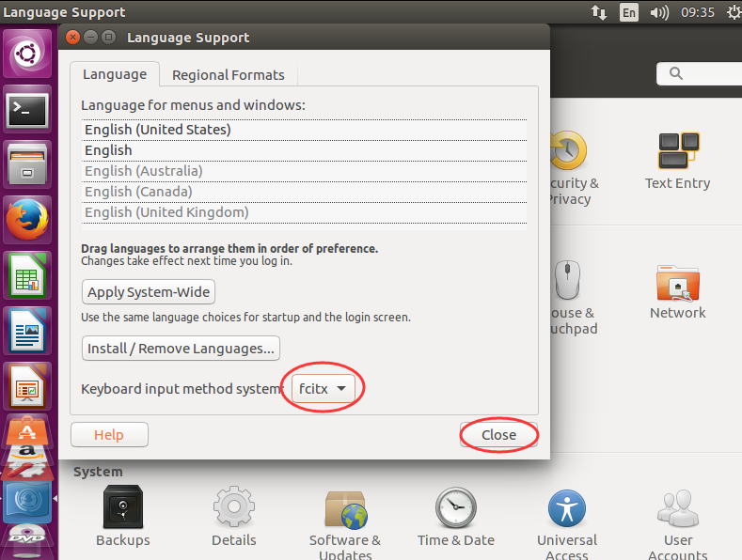Open LibreOffice Writer dock icon

click(x=27, y=331)
